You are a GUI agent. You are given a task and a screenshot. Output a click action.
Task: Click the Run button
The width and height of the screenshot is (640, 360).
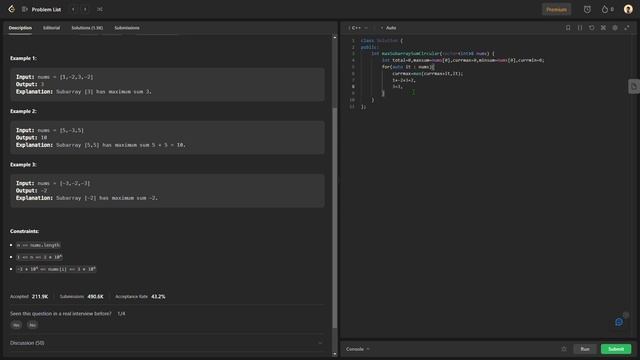[x=585, y=349]
